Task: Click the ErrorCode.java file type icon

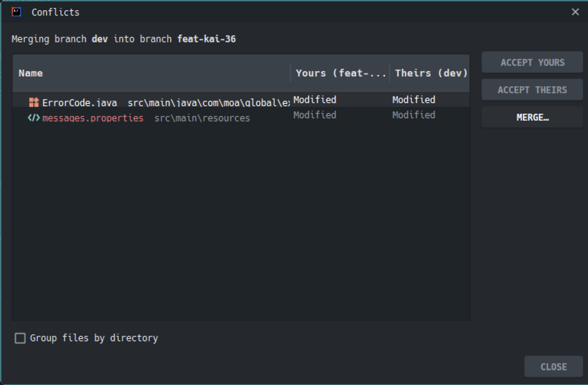Action: click(x=34, y=102)
